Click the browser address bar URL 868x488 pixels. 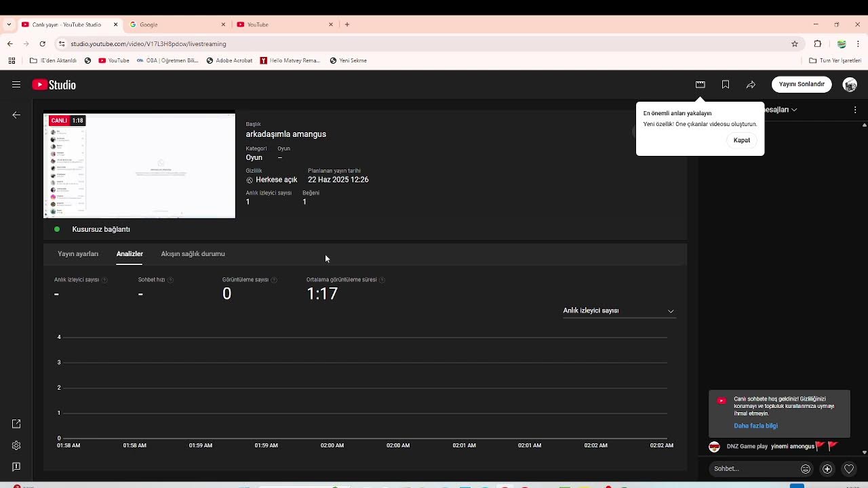click(x=149, y=43)
